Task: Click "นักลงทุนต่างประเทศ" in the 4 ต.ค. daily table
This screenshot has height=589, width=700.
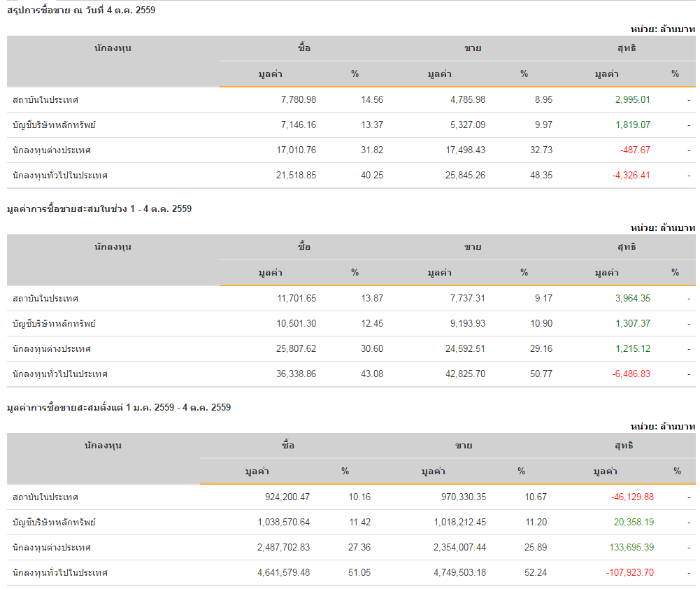Action: (x=52, y=150)
